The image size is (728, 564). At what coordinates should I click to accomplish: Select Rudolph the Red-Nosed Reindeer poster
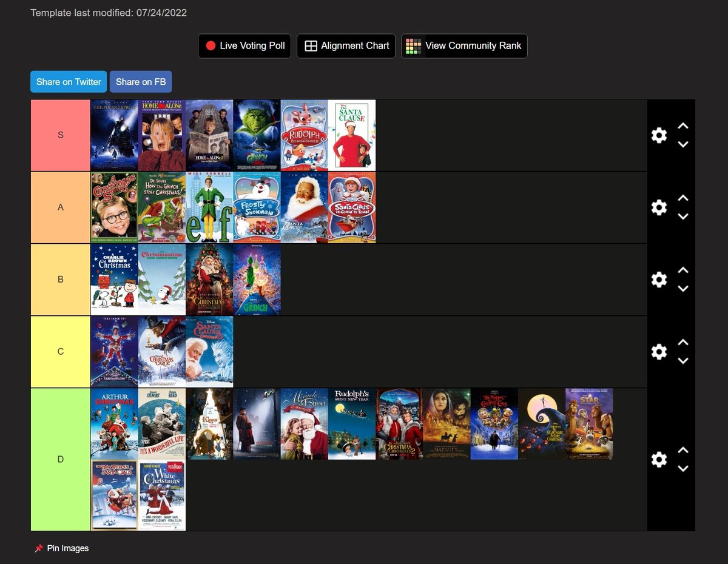point(305,135)
